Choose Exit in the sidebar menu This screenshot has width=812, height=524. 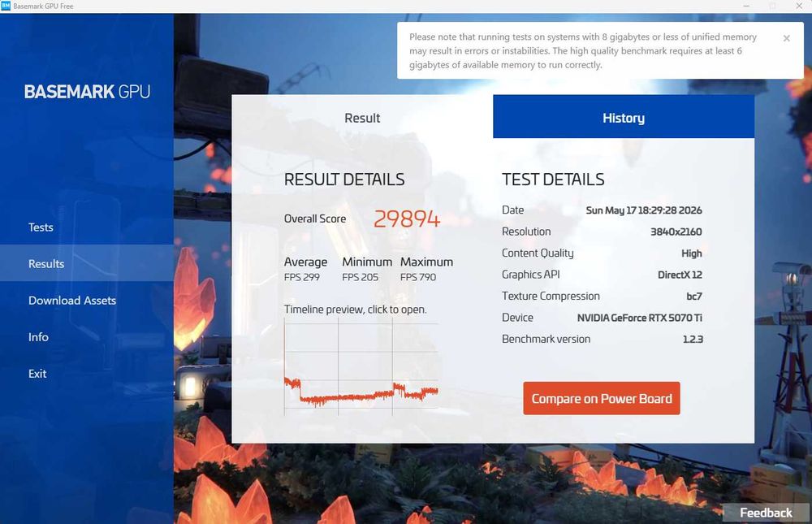[37, 373]
